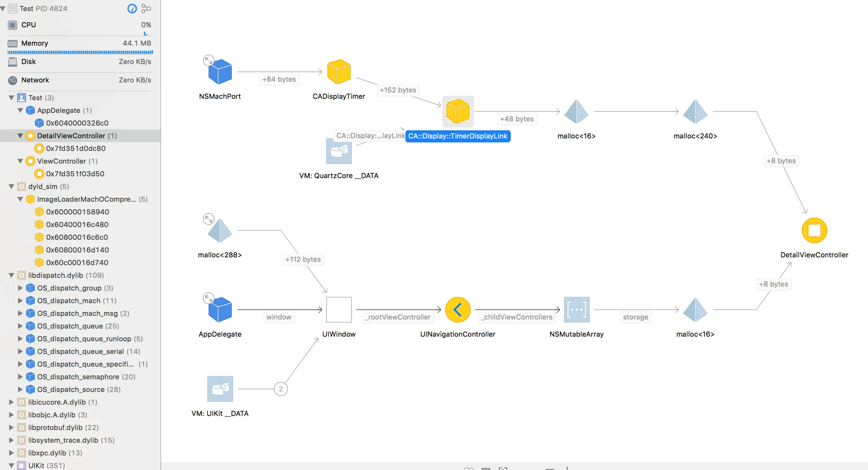This screenshot has width=868, height=470.
Task: Expand the AppDelegate node's incoming references
Action: [209, 298]
